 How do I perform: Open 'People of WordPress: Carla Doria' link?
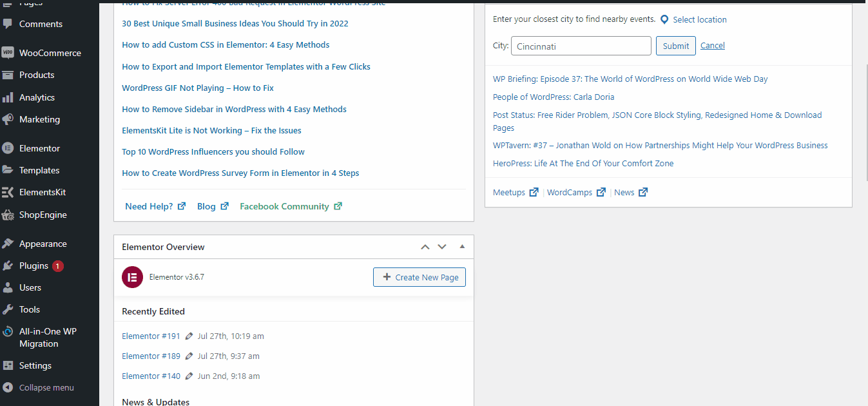tap(554, 97)
